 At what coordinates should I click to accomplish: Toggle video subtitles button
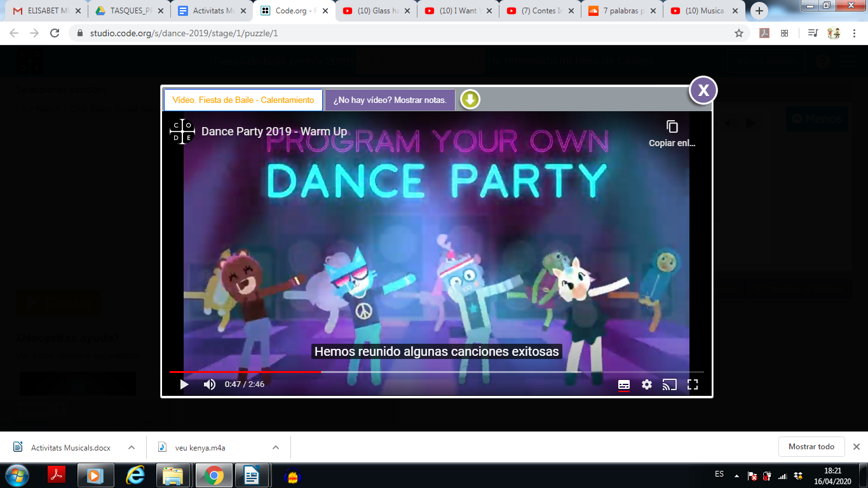click(624, 384)
